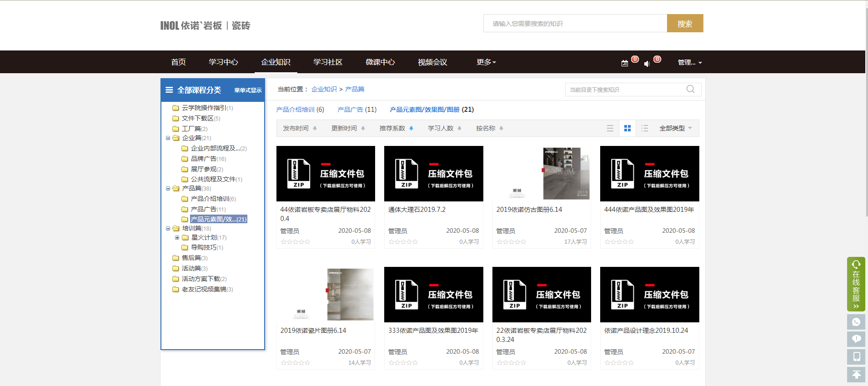Click the gold 搜索 button
Image resolution: width=868 pixels, height=386 pixels.
(x=685, y=23)
